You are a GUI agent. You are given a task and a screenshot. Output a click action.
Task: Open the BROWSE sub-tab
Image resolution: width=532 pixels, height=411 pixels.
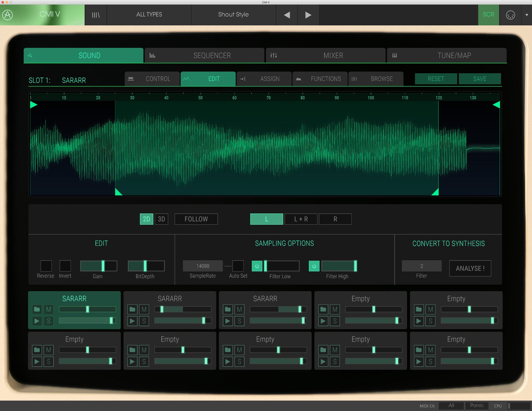[376, 79]
